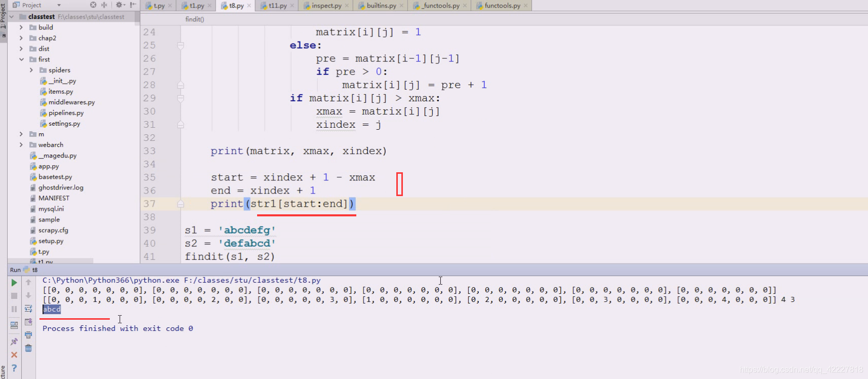Screen dimensions: 868x379
Task: Click the fold marker on line 25
Action: pyautogui.click(x=180, y=46)
